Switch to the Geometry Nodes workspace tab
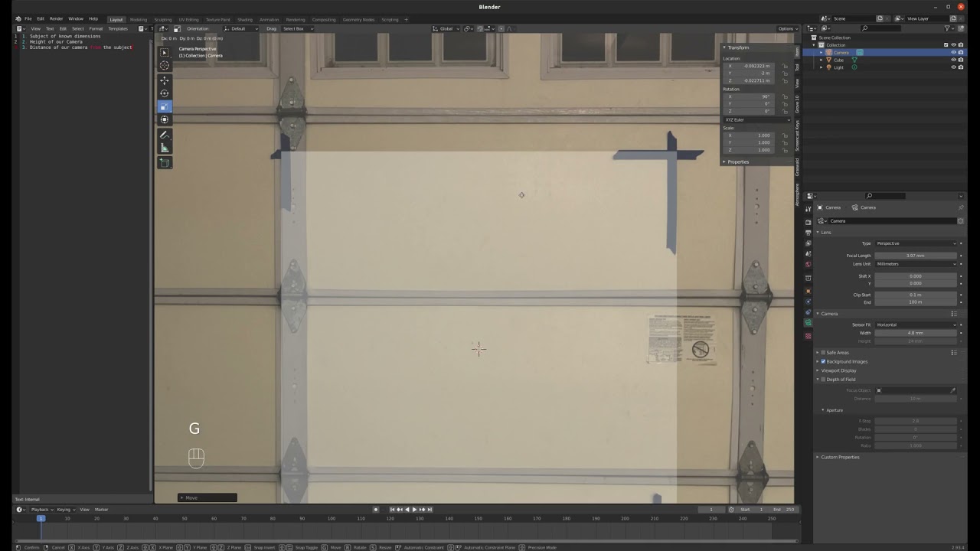This screenshot has width=980, height=551. [x=358, y=19]
